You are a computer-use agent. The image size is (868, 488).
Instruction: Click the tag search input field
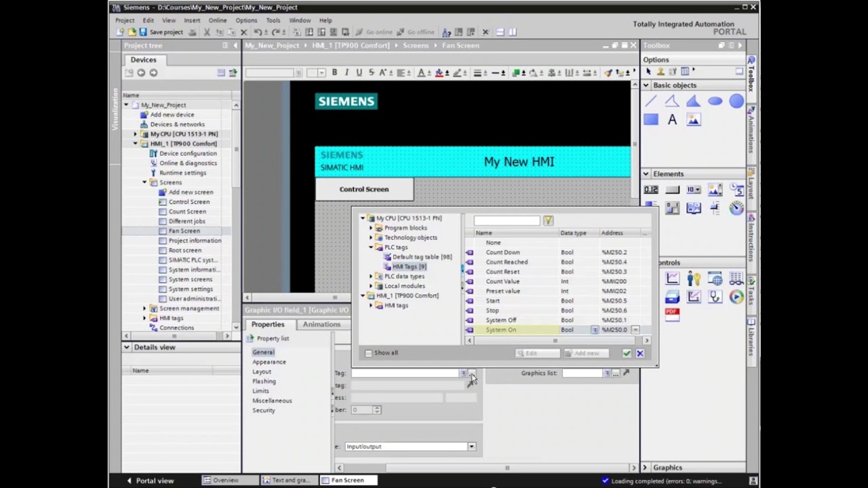click(x=507, y=221)
